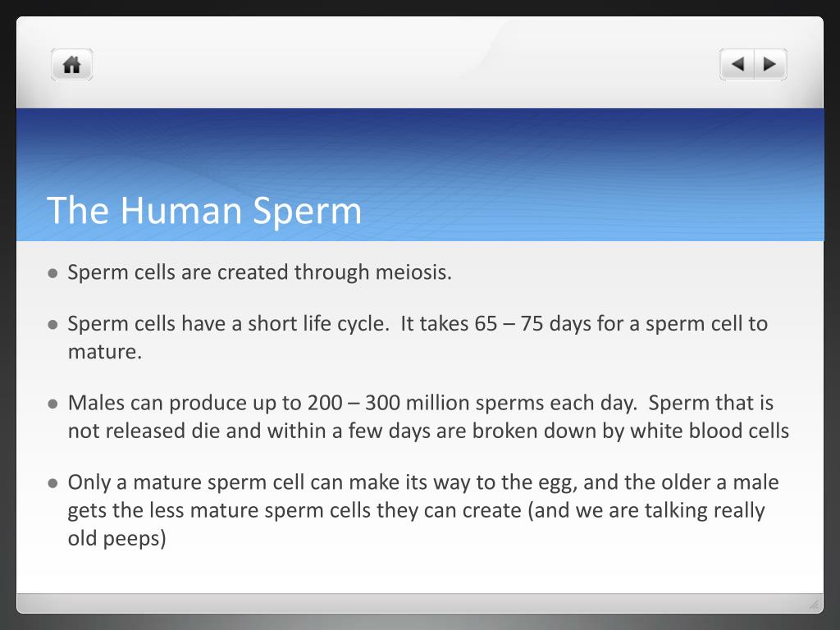The image size is (840, 630).
Task: Click the word "mature." ending second bullet
Action: click(105, 352)
